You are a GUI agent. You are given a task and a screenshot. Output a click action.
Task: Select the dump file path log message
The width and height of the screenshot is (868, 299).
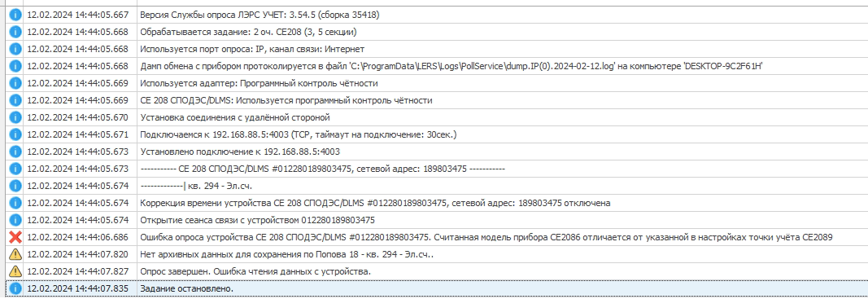pyautogui.click(x=451, y=67)
